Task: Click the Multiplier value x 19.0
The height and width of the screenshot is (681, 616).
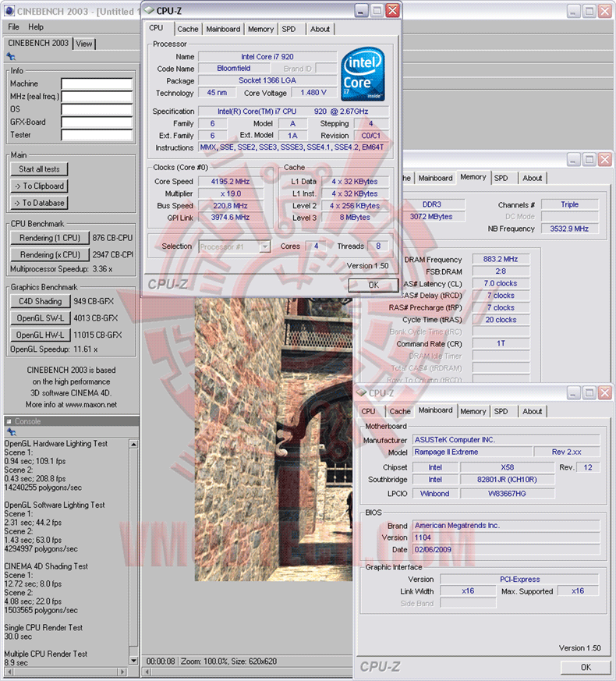Action: pos(231,193)
